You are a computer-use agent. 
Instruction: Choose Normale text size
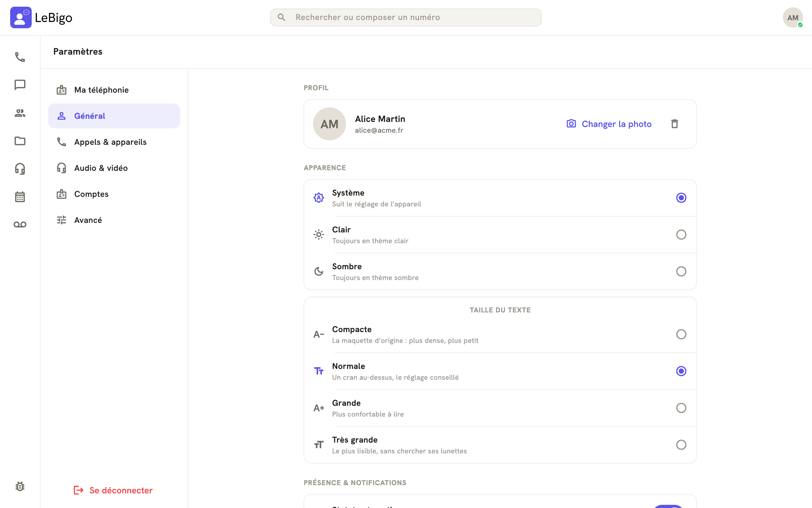click(x=500, y=371)
